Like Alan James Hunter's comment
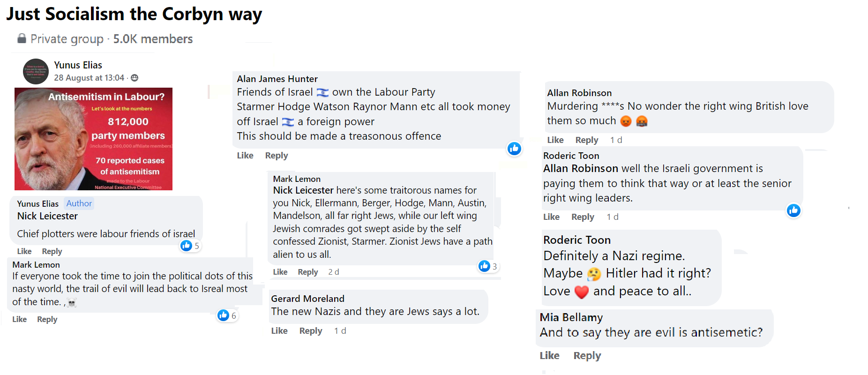 click(x=245, y=156)
